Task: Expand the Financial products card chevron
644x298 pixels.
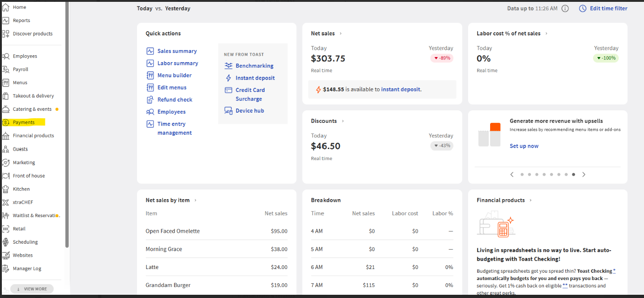Action: click(x=531, y=201)
